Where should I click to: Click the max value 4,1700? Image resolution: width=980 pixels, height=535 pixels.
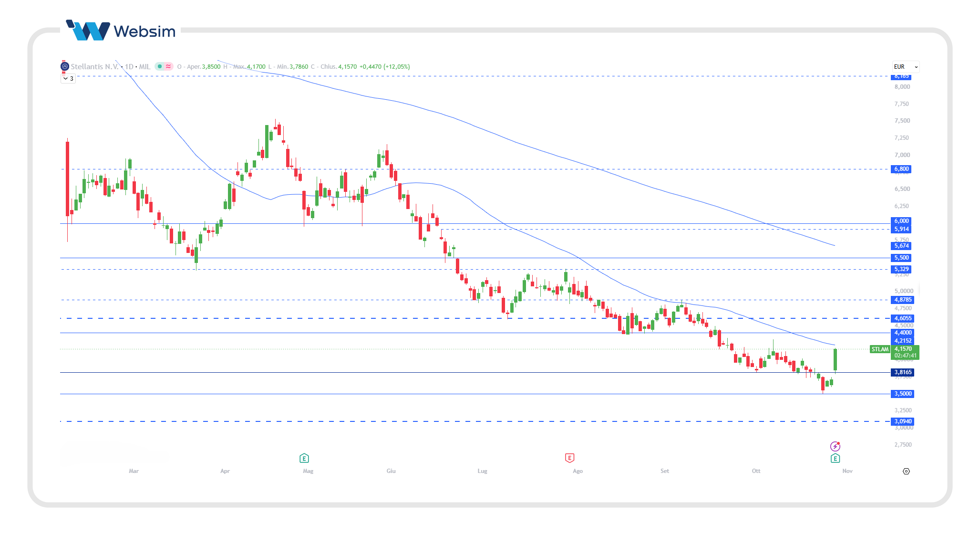pyautogui.click(x=256, y=66)
